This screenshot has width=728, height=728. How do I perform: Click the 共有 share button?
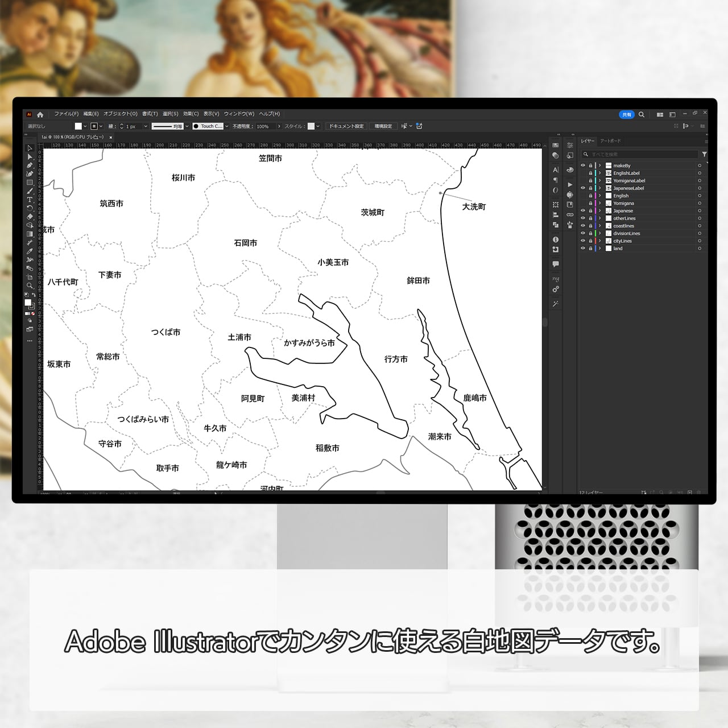pos(627,114)
